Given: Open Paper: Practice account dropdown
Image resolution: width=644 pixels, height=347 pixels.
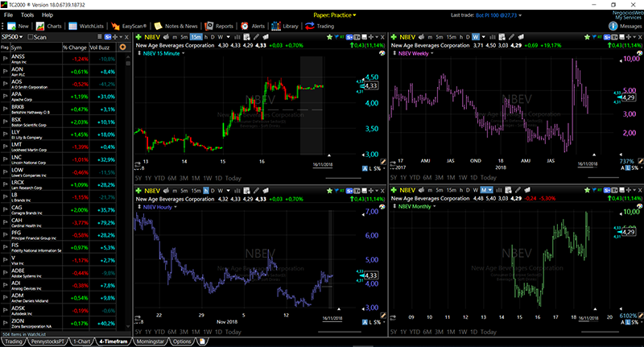Looking at the screenshot, I should pos(335,15).
